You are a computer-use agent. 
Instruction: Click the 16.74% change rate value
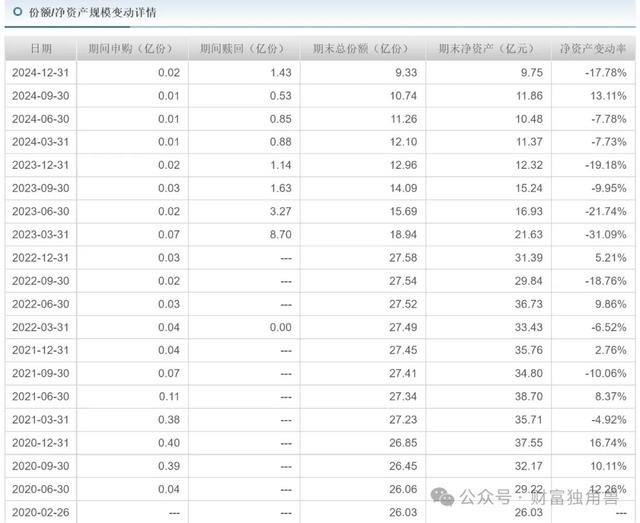coord(608,443)
